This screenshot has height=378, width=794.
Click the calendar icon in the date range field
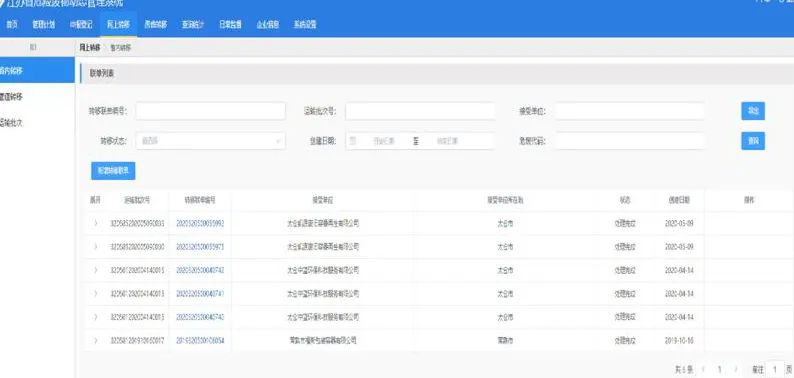pos(353,141)
